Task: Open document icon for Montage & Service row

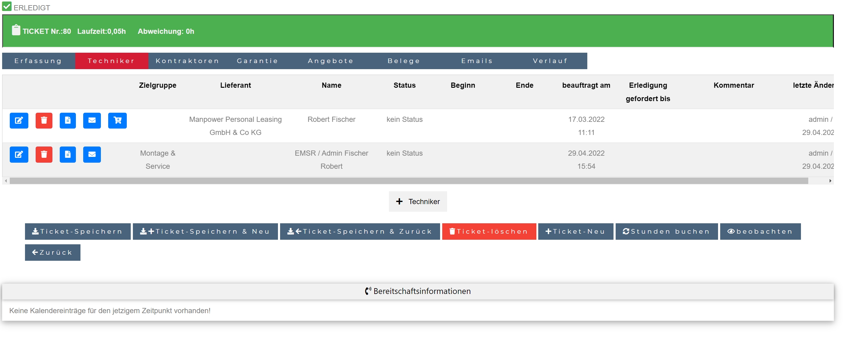Action: [68, 155]
